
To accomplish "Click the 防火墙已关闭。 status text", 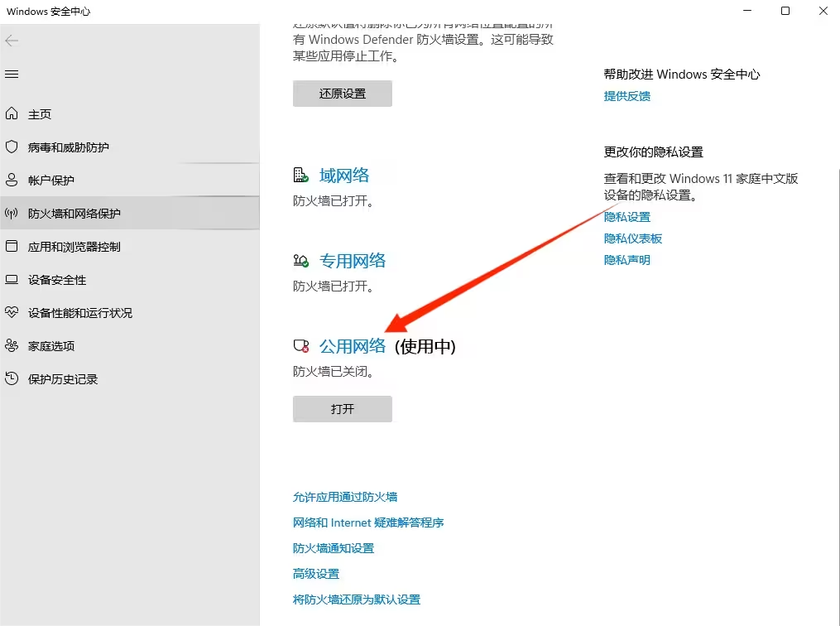I will pyautogui.click(x=334, y=372).
